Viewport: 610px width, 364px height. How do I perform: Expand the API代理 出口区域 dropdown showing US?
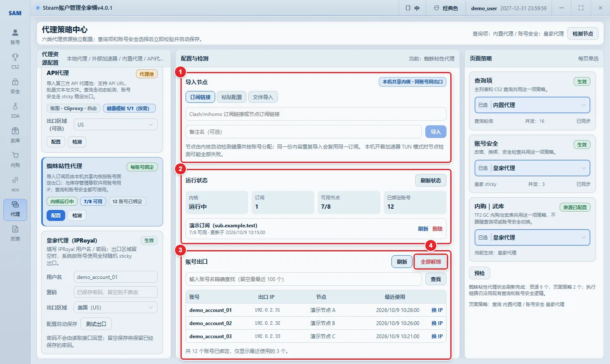click(x=116, y=124)
